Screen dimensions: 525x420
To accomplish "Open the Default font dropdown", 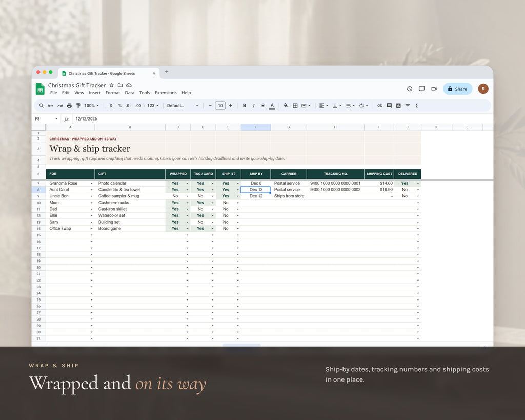I will (183, 106).
